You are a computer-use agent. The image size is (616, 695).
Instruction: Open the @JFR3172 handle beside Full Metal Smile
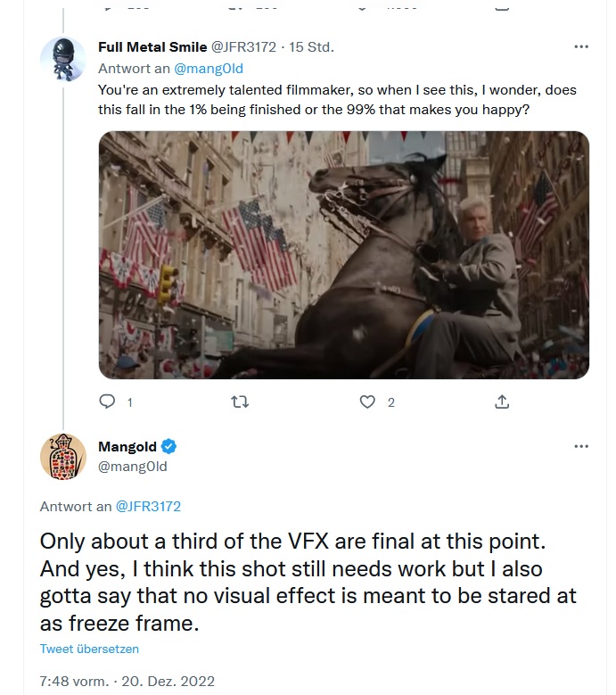point(243,46)
